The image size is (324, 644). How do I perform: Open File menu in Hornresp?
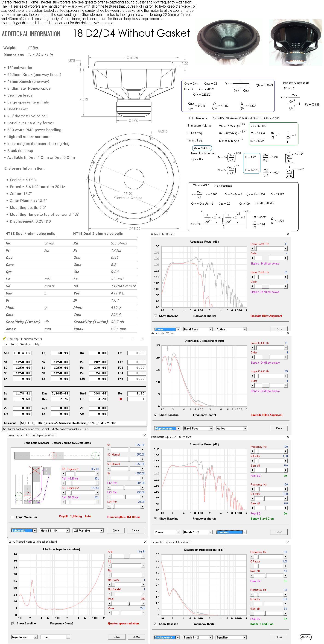[6, 344]
